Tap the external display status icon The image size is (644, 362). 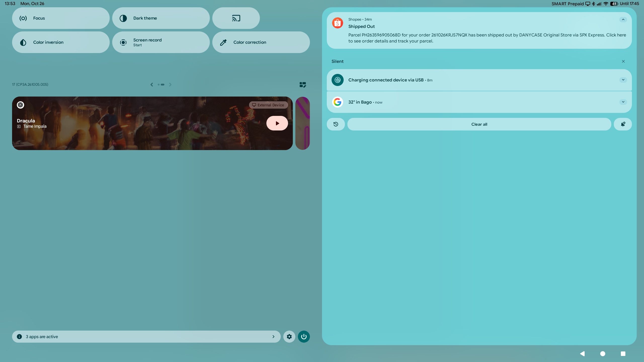pos(587,4)
